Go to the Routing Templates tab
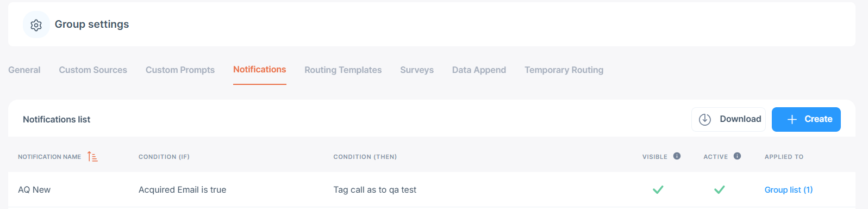This screenshot has width=868, height=209. (x=343, y=70)
